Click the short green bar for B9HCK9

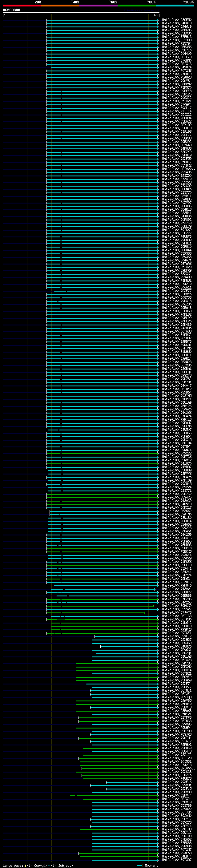[x=100, y=606]
